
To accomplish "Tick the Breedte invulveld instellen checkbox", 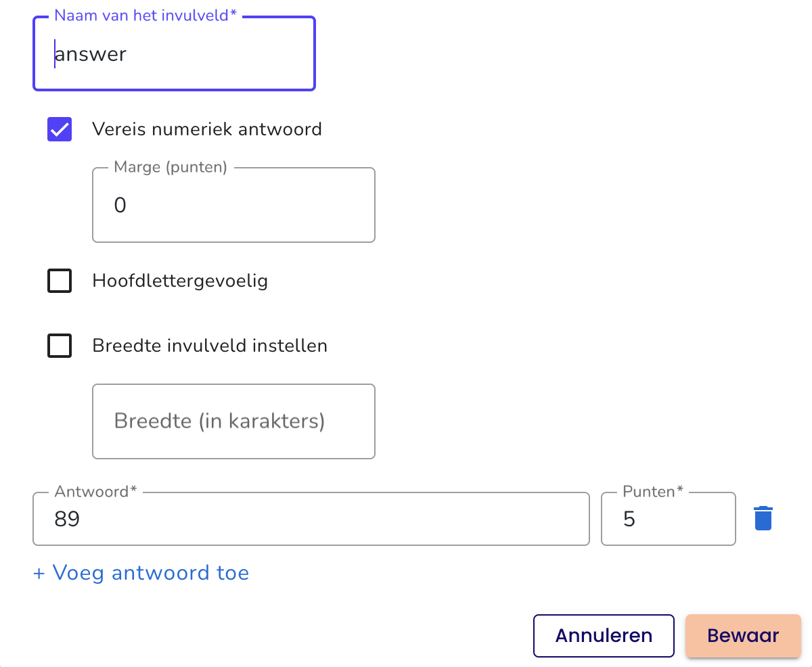I will pyautogui.click(x=60, y=346).
